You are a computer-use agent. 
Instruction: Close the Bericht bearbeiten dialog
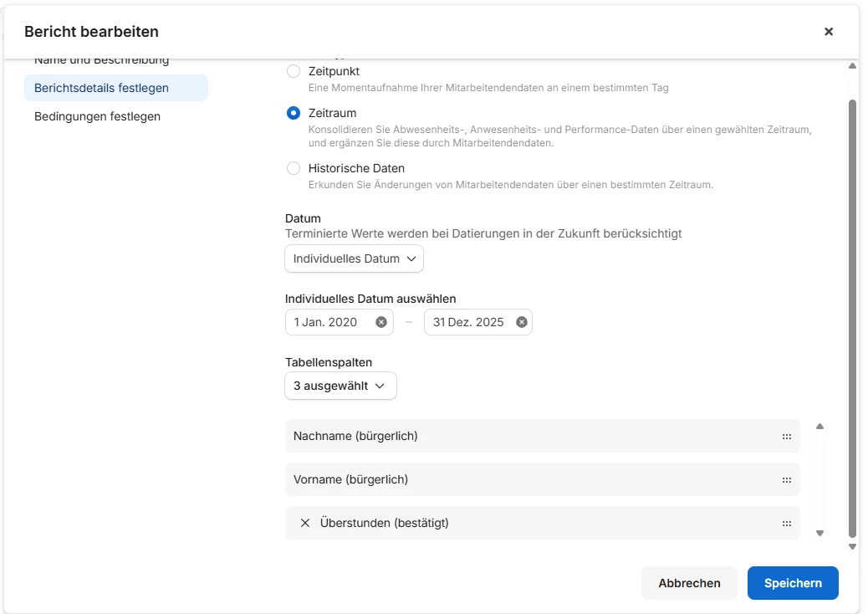point(829,32)
